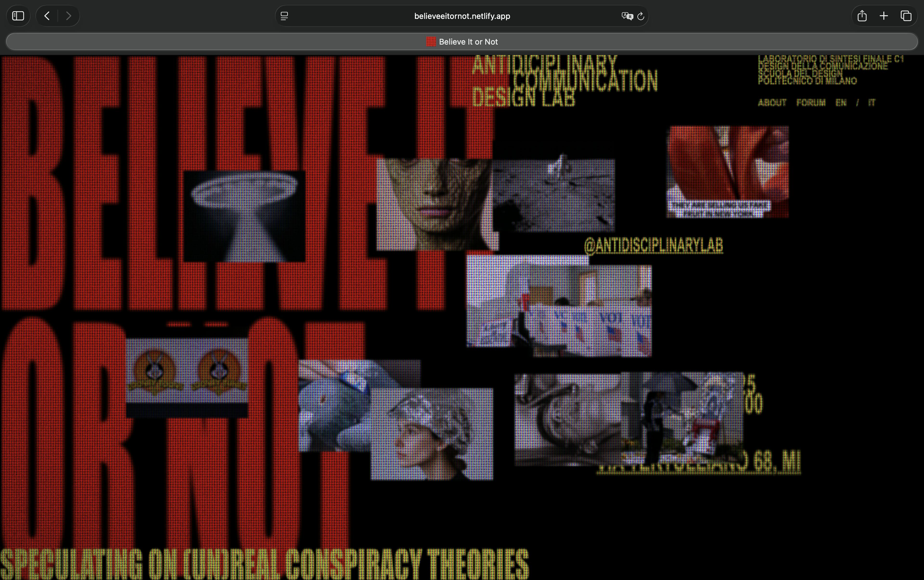
Task: Navigate back to the previous page
Action: click(46, 16)
